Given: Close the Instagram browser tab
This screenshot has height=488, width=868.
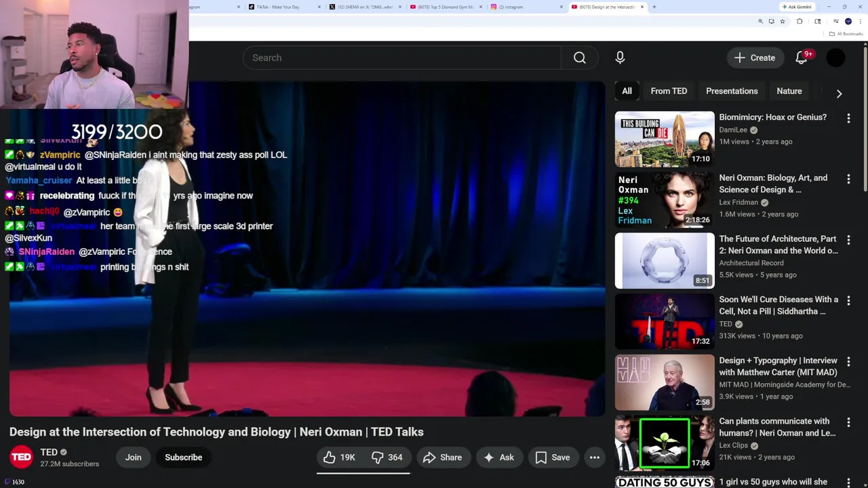Looking at the screenshot, I should pyautogui.click(x=561, y=7).
